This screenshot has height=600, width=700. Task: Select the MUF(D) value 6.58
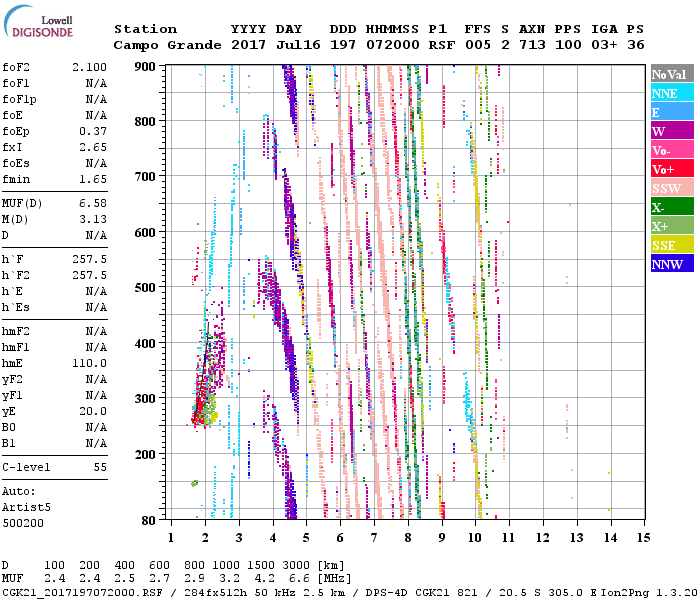coord(92,203)
